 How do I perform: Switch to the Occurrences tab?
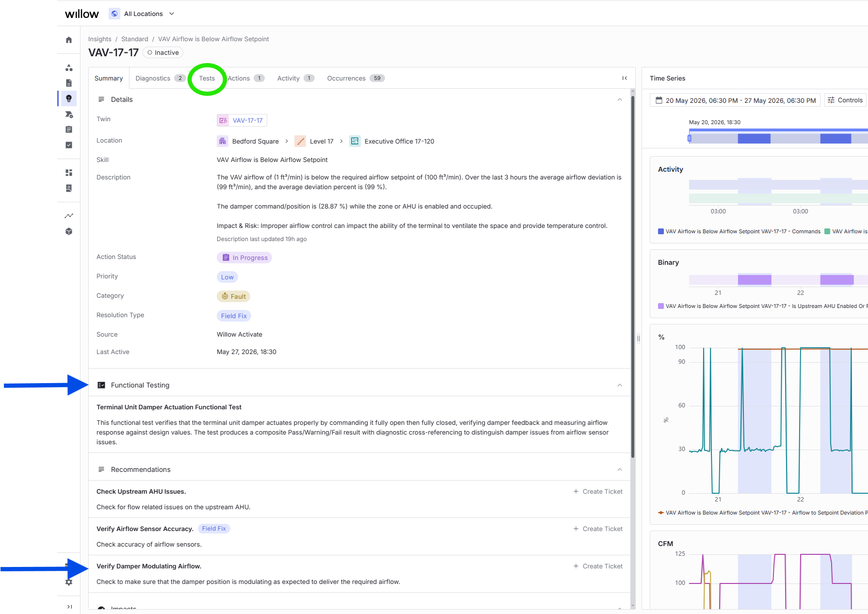coord(356,78)
